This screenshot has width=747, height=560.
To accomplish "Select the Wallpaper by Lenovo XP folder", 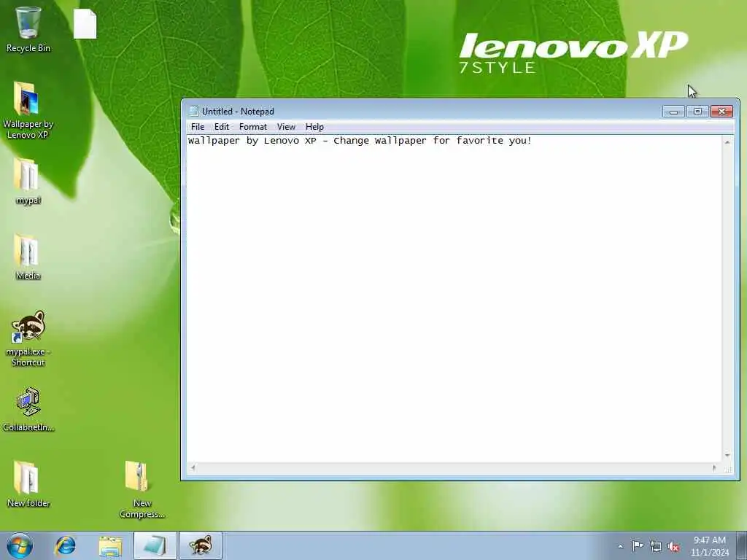I will [x=28, y=111].
